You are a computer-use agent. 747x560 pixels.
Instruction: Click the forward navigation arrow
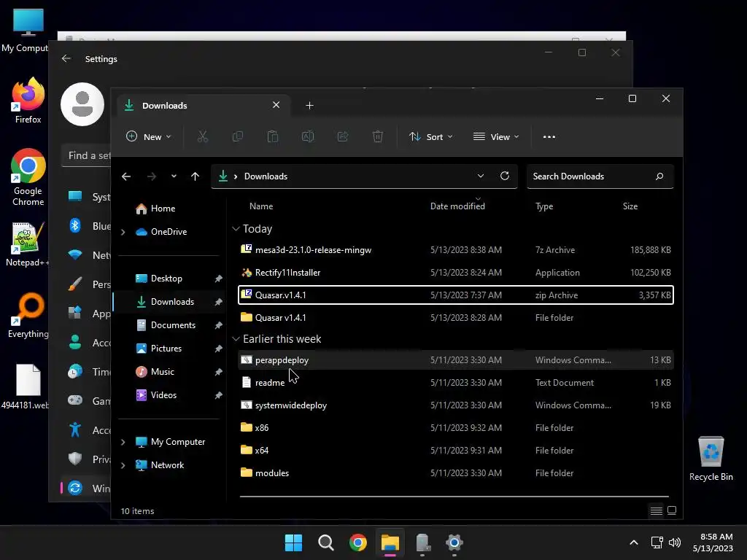pyautogui.click(x=152, y=176)
